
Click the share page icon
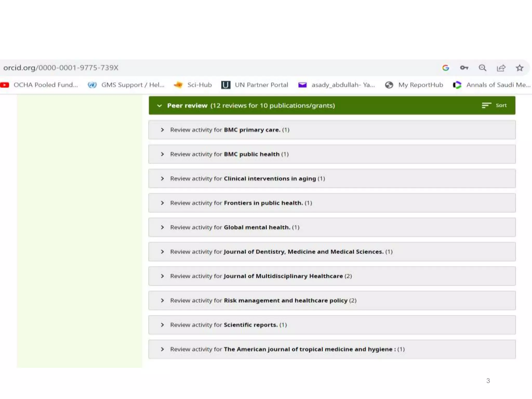pos(501,68)
